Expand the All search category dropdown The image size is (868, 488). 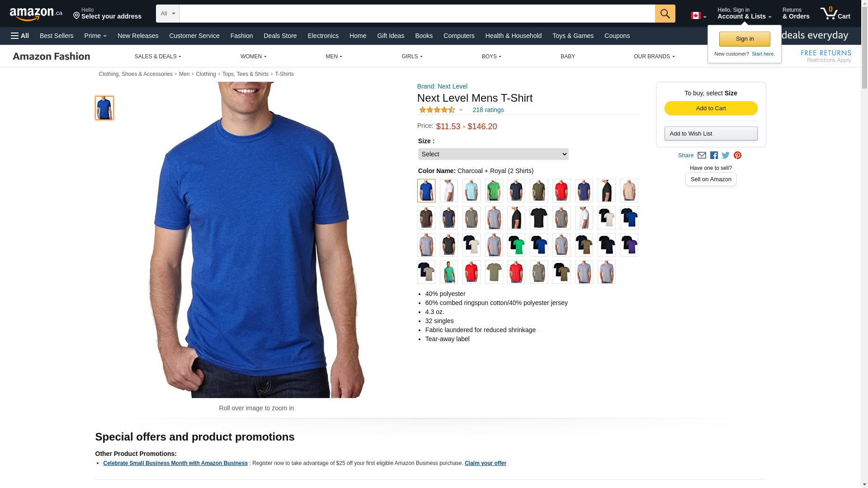pos(168,14)
